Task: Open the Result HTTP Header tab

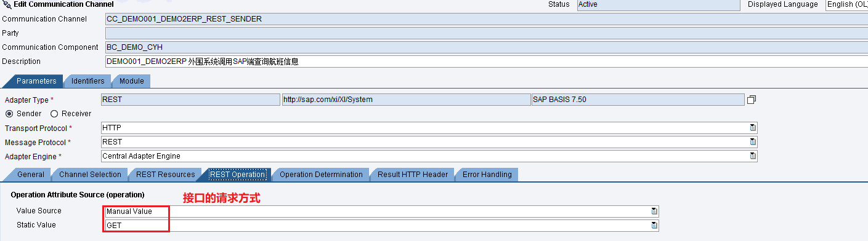Action: pos(413,175)
